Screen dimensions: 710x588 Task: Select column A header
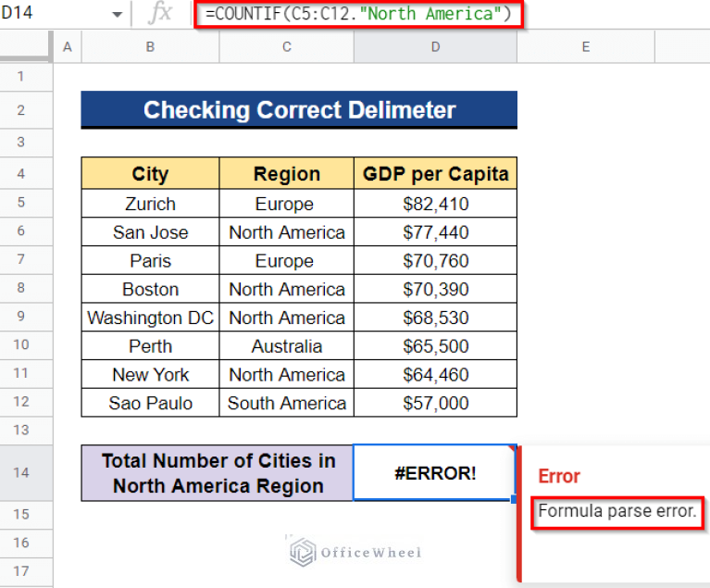(68, 46)
